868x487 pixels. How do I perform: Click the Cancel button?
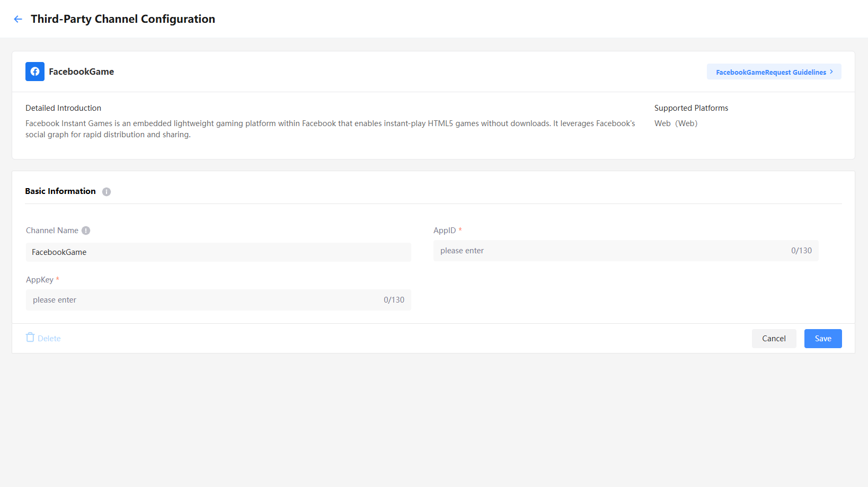click(x=774, y=339)
